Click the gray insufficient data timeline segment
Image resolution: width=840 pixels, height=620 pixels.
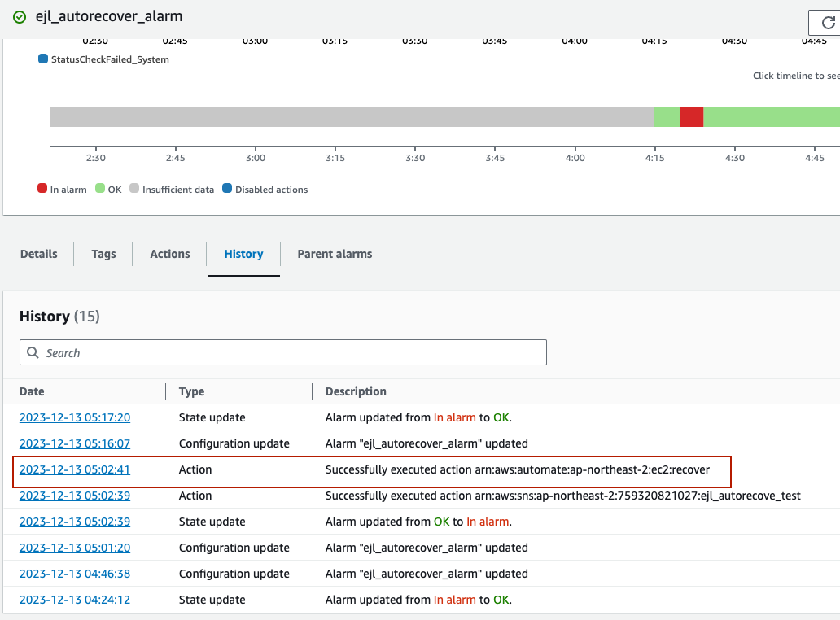coord(350,116)
